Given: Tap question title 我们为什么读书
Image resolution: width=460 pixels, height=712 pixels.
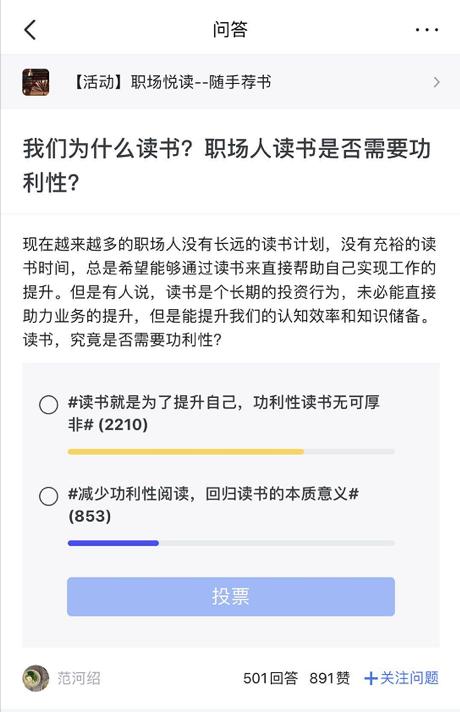Looking at the screenshot, I should point(227,165).
